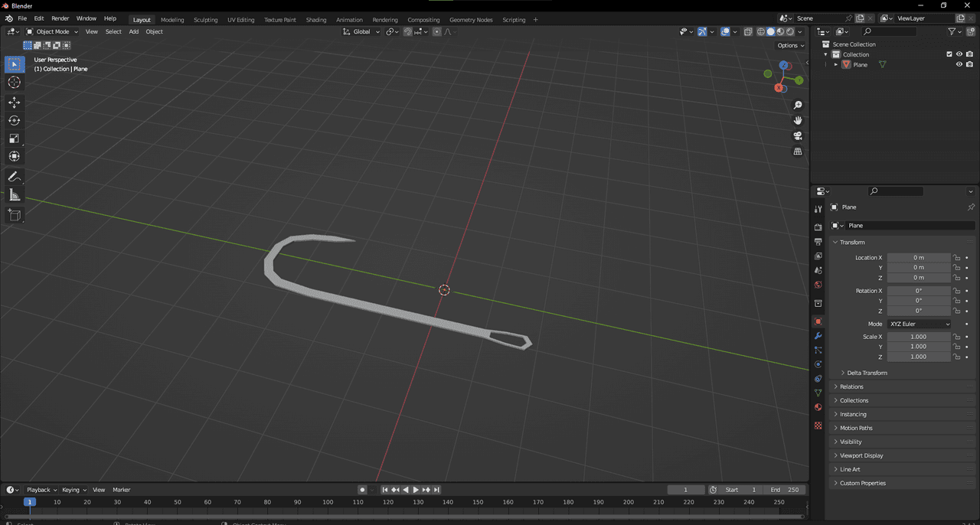This screenshot has width=980, height=525.
Task: Hide the Plane object in viewport
Action: [959, 65]
